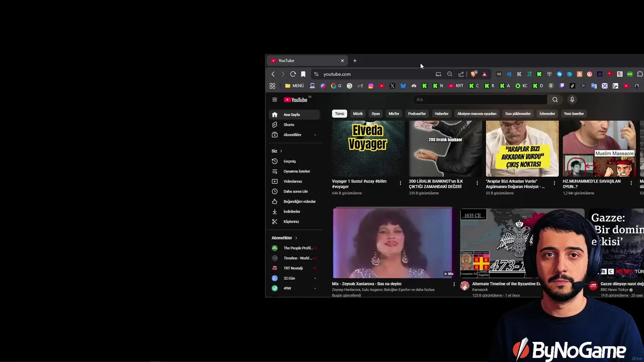Open Shorts in the sidebar
The image size is (644, 362).
294,125
